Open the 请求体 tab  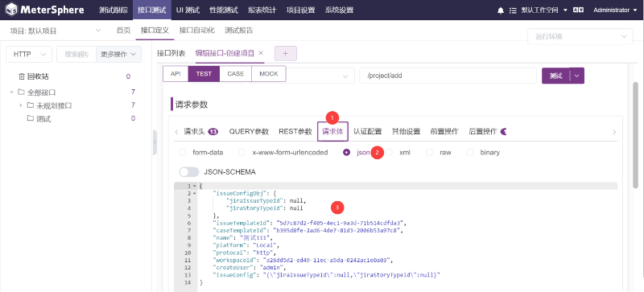tap(332, 131)
